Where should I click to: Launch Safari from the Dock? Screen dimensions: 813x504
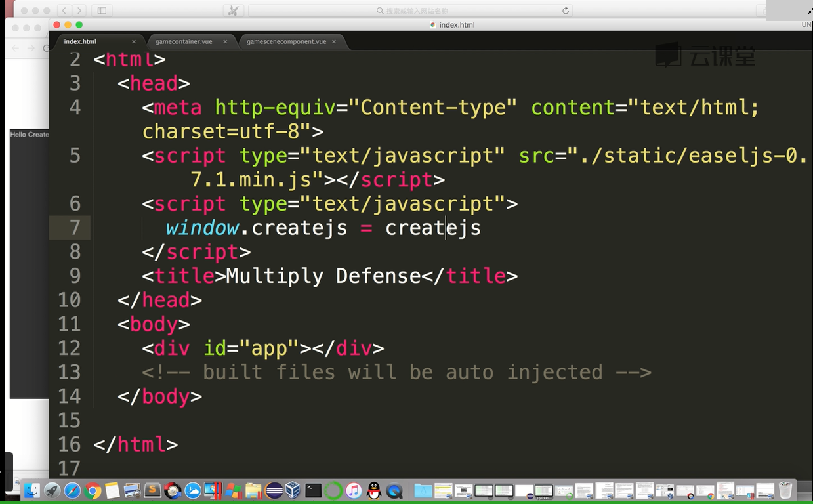click(x=72, y=490)
